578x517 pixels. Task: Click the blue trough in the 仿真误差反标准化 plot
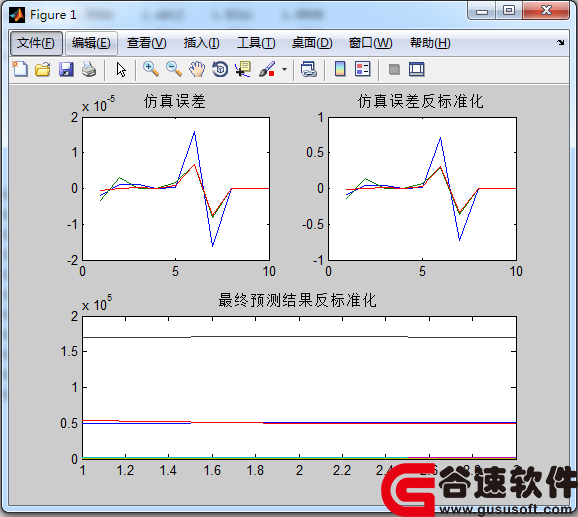(459, 240)
